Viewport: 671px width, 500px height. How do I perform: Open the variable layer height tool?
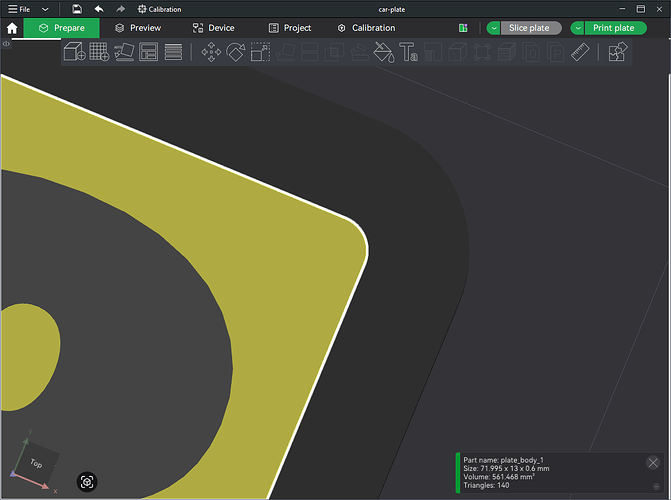pyautogui.click(x=173, y=52)
